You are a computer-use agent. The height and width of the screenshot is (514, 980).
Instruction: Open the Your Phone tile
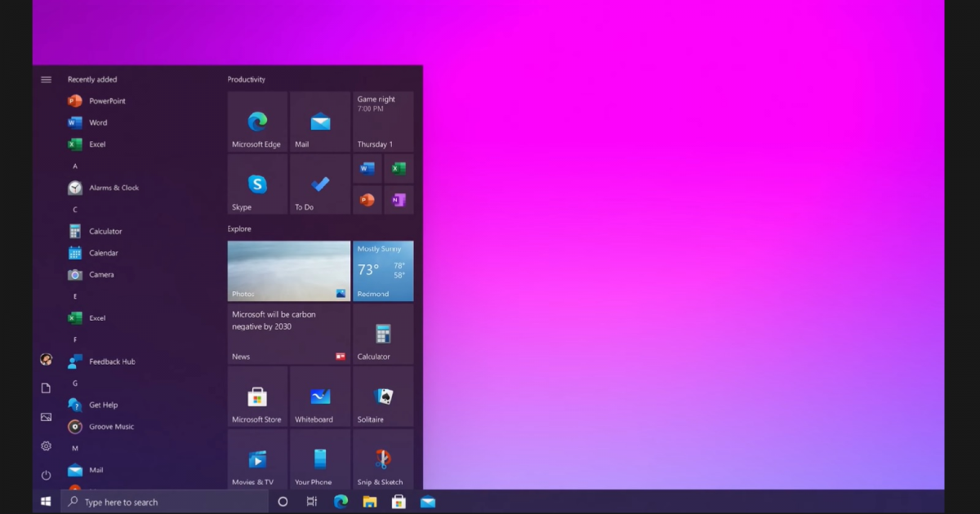pos(320,459)
